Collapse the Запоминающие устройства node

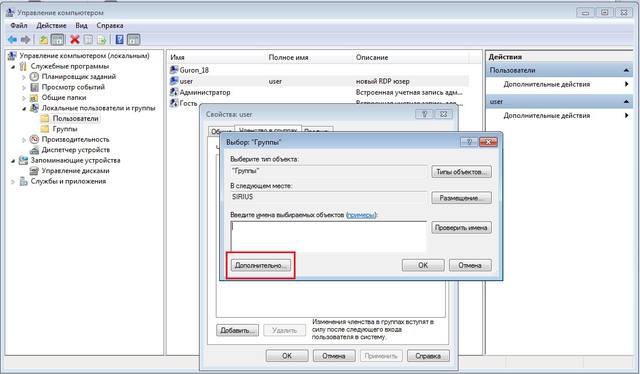[x=13, y=161]
